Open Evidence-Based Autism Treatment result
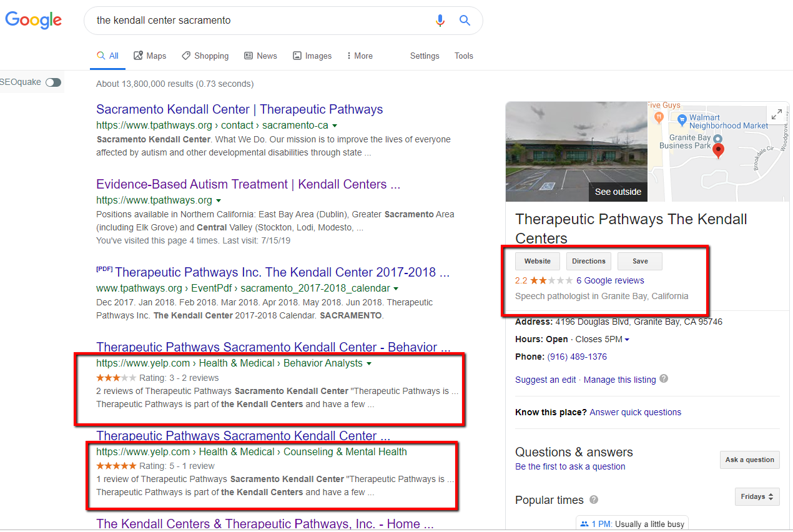 point(249,184)
